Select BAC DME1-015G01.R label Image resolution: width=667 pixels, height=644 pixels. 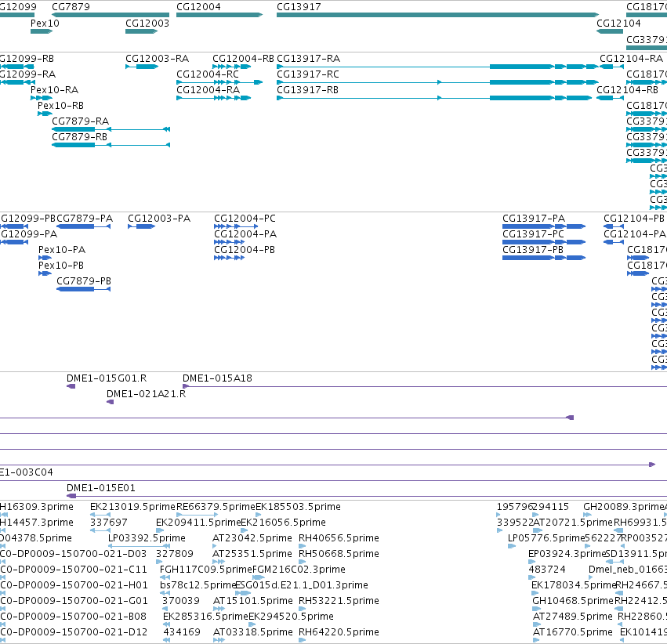tap(107, 378)
